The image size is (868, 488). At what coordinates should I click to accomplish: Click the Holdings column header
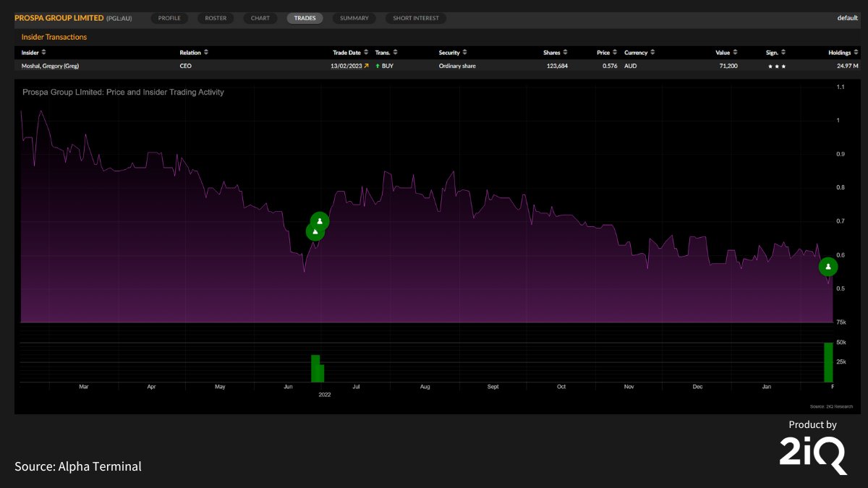840,52
